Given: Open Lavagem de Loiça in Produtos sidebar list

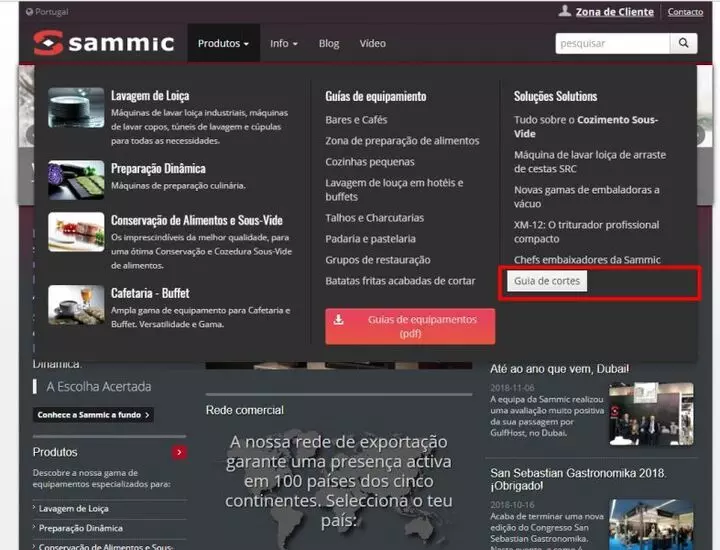Looking at the screenshot, I should [x=73, y=508].
